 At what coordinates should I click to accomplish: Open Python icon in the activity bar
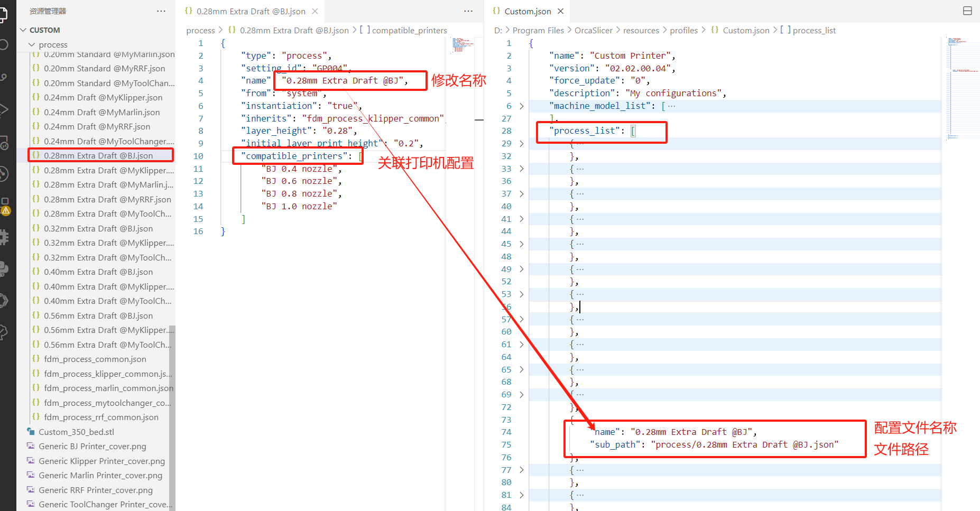pyautogui.click(x=4, y=268)
